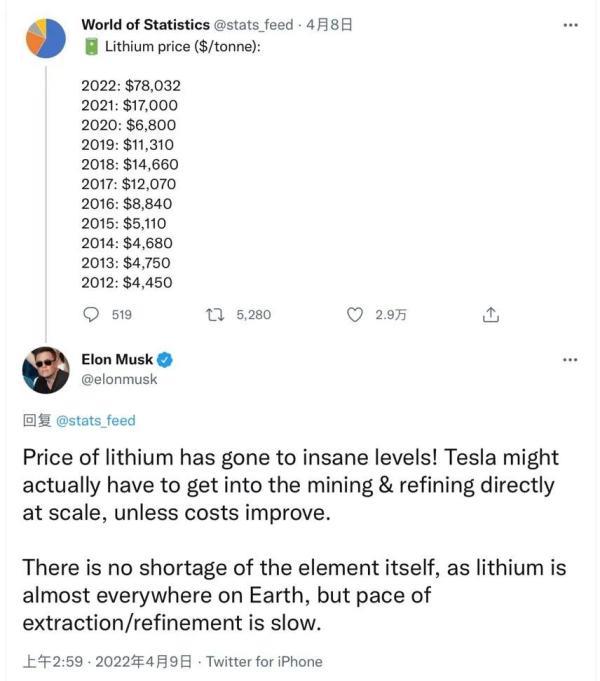600x681 pixels.
Task: Click the World of Statistics display name
Action: coord(140,24)
